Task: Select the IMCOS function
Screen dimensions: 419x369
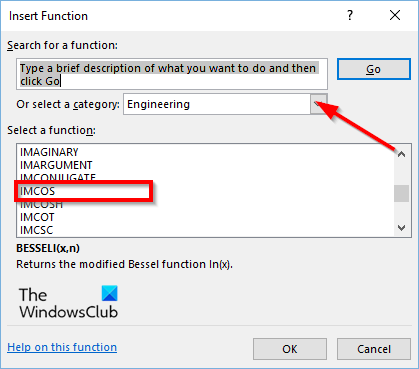Action: [x=37, y=191]
